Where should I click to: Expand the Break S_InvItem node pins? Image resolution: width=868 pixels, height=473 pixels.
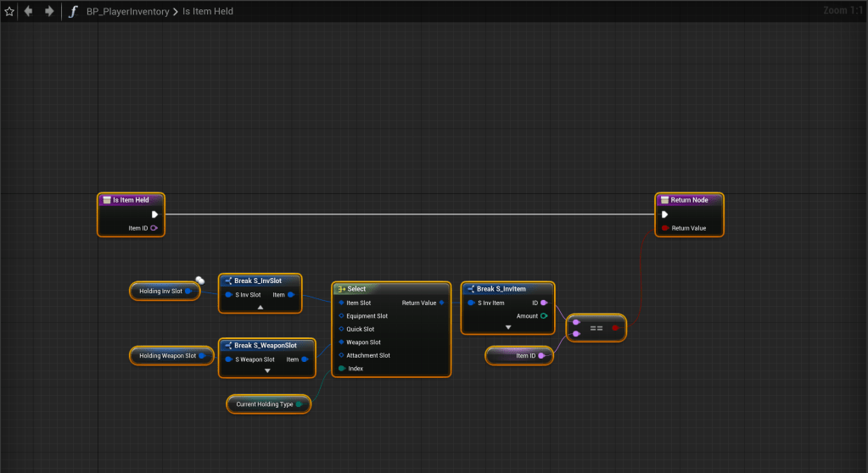[x=507, y=326]
